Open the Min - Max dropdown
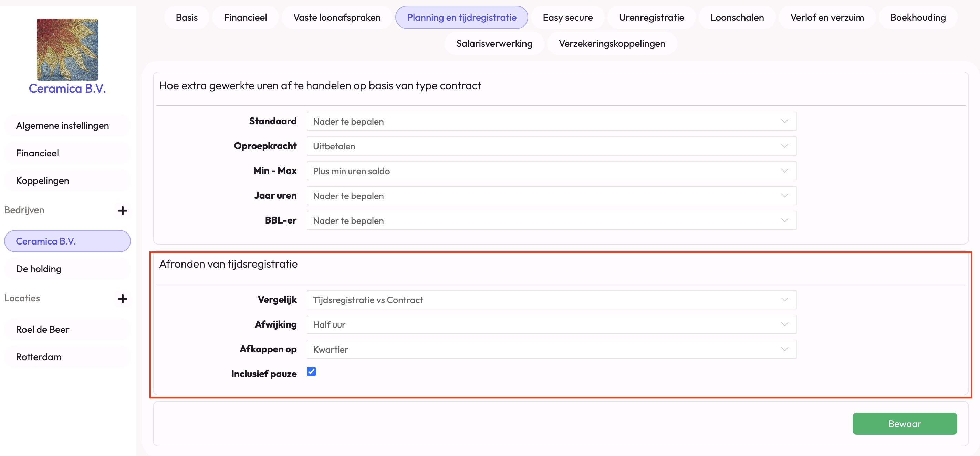 (551, 171)
